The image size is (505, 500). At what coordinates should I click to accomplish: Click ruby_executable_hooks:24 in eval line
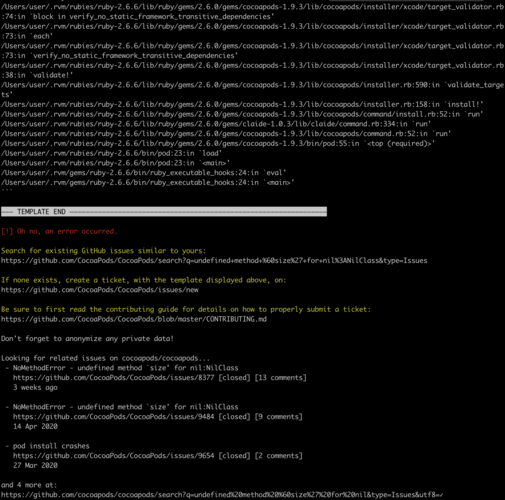pyautogui.click(x=144, y=173)
